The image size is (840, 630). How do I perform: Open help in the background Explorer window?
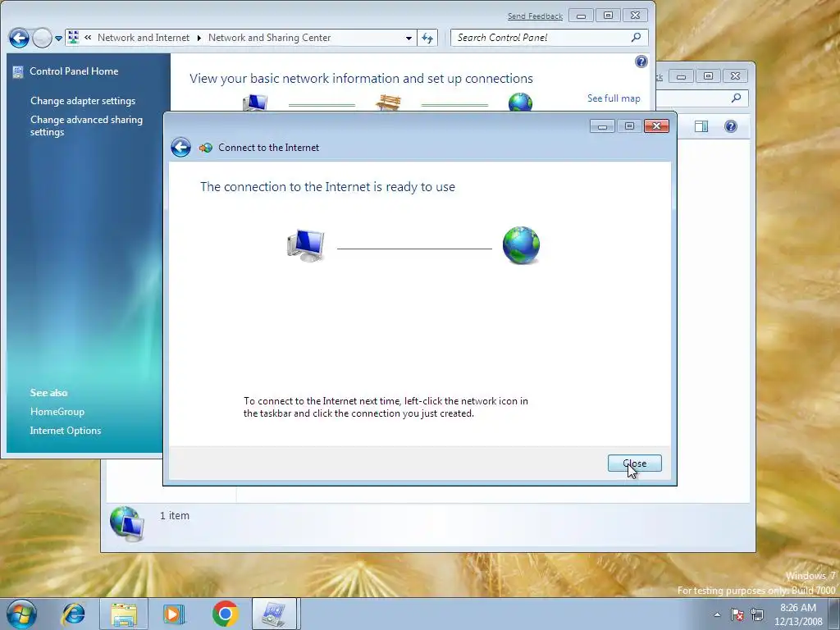[x=731, y=126]
